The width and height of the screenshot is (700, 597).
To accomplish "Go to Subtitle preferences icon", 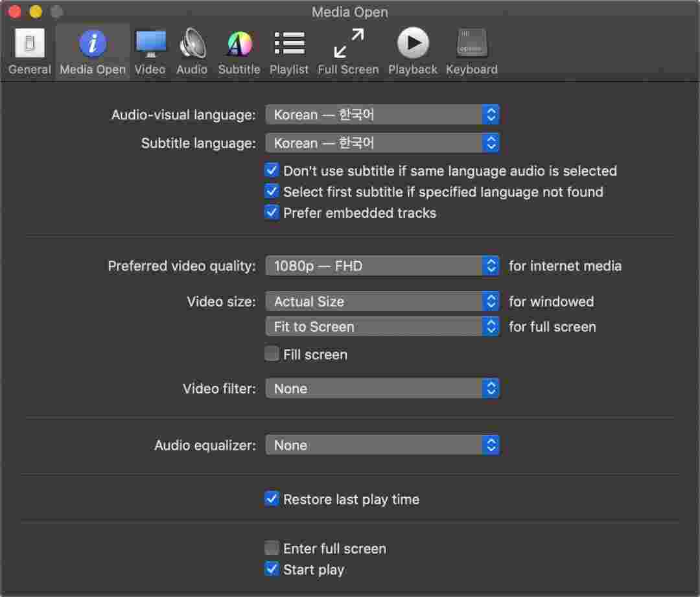I will pos(239,44).
